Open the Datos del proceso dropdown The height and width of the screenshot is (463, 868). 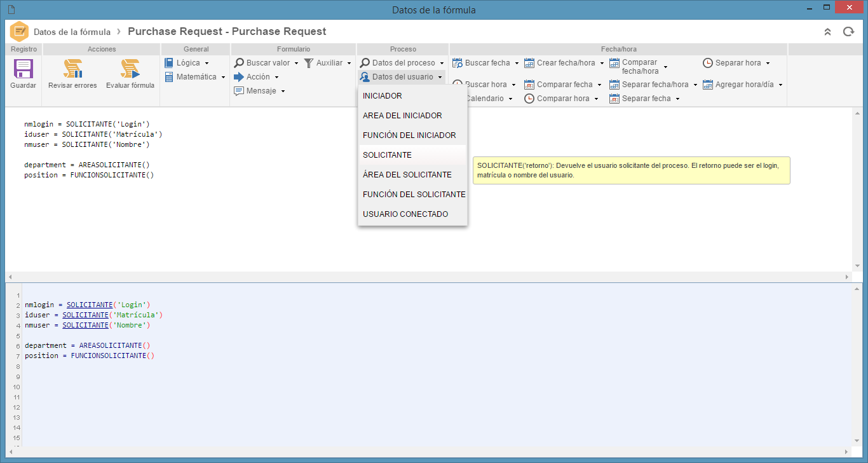tap(402, 63)
